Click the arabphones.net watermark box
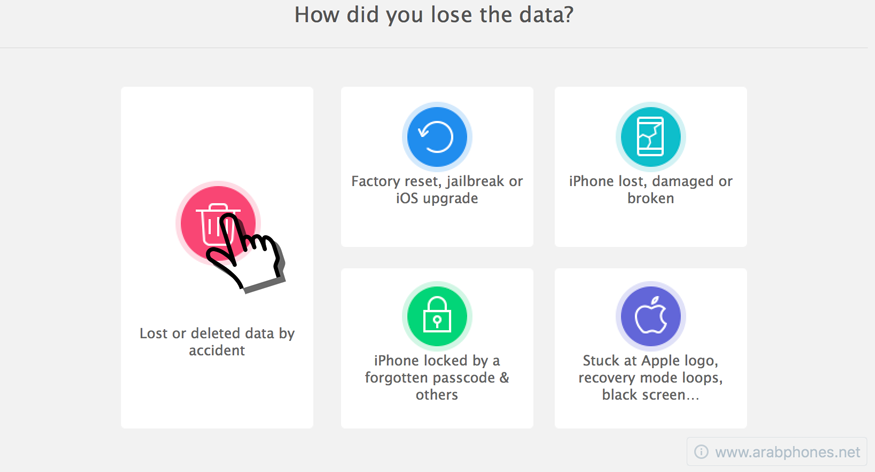Viewport: 875px width, 472px height. point(777,452)
